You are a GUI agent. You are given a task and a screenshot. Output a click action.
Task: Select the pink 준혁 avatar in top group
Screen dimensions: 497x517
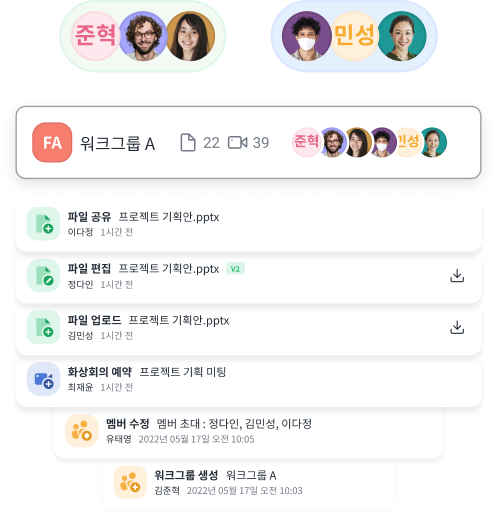point(95,36)
